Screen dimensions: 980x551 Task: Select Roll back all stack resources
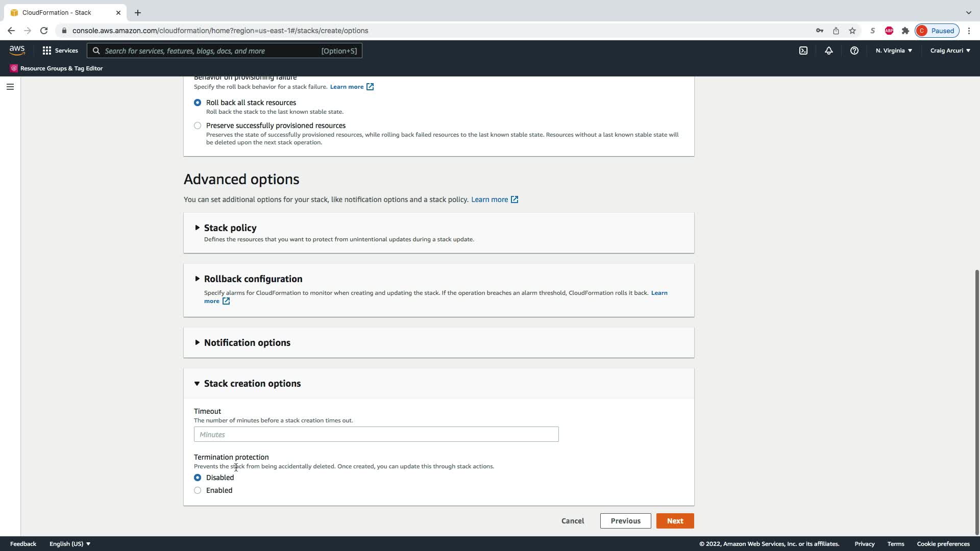(198, 103)
